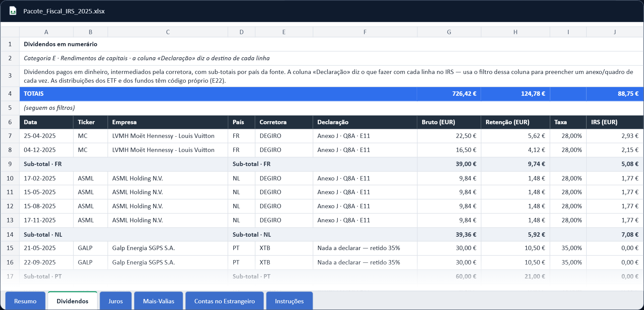Select row 9 header number
This screenshot has width=644, height=310.
point(10,164)
